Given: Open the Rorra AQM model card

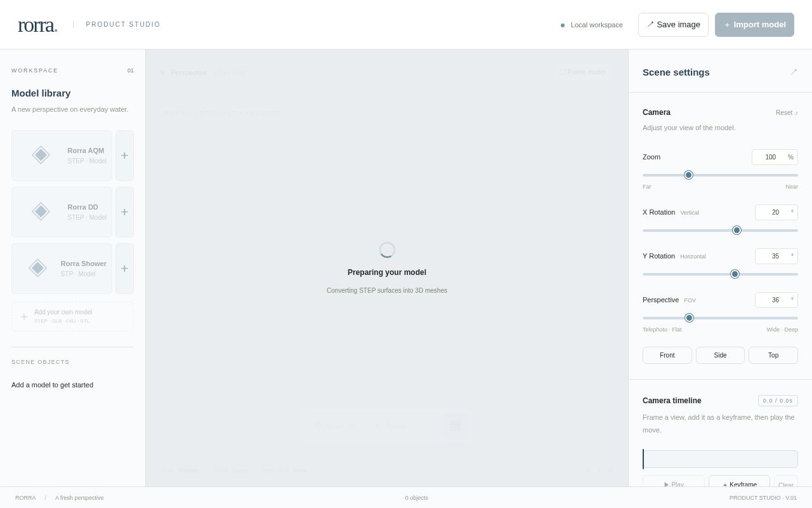Looking at the screenshot, I should [x=62, y=156].
